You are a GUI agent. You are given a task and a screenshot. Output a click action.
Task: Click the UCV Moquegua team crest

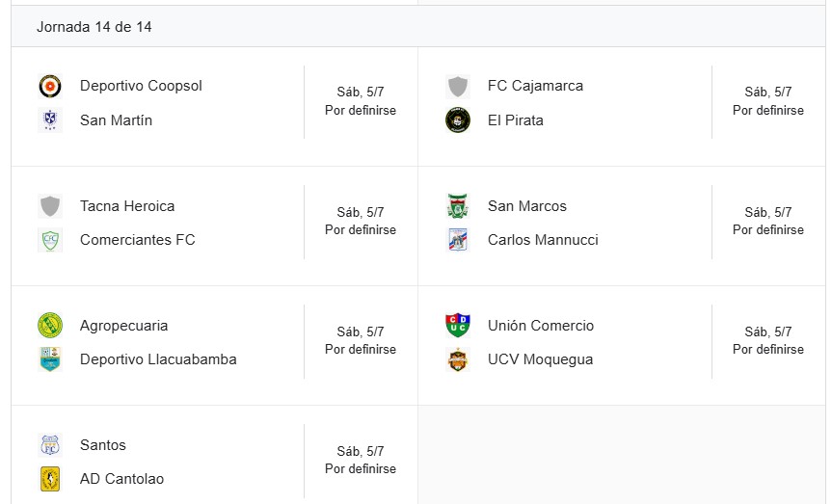coord(458,359)
